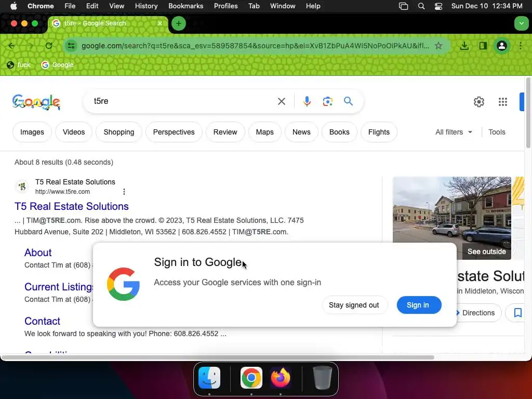Open a new tab with the plus button

179,23
